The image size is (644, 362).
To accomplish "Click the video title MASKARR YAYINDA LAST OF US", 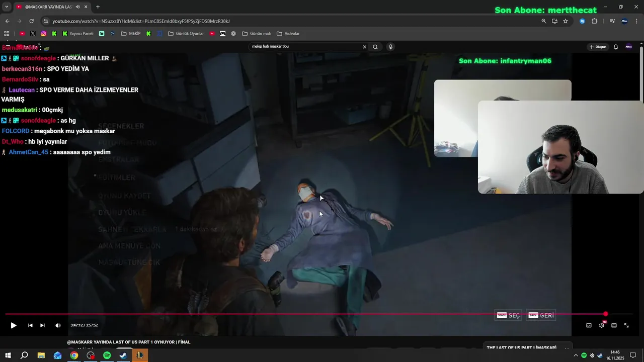I will (129, 342).
